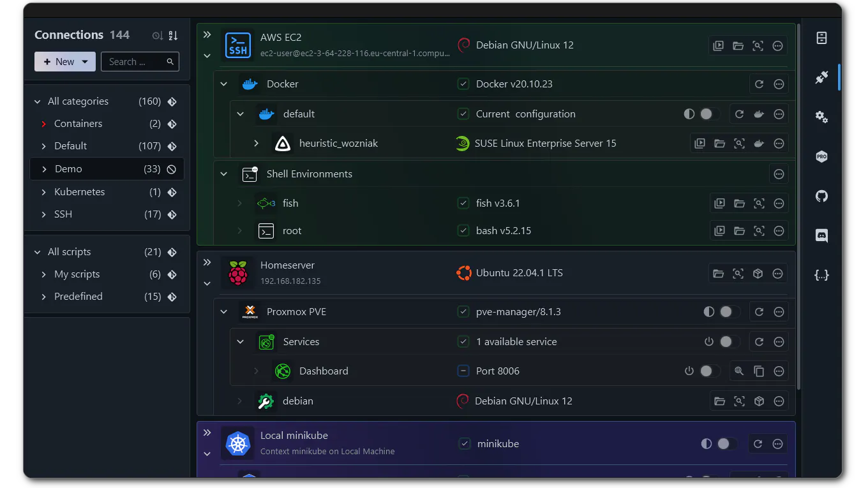Click the connection list scrollbar
Viewport: 868px width, 488px height.
[798, 207]
